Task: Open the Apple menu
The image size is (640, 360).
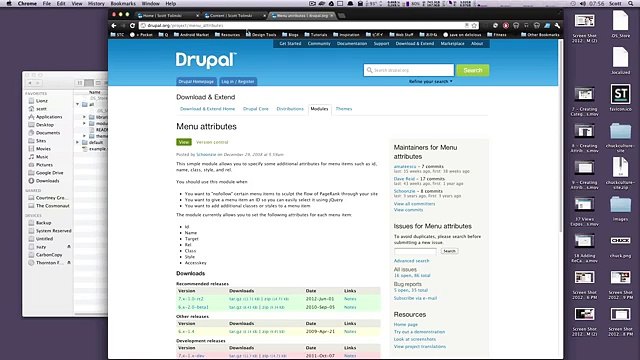Action: point(8,3)
